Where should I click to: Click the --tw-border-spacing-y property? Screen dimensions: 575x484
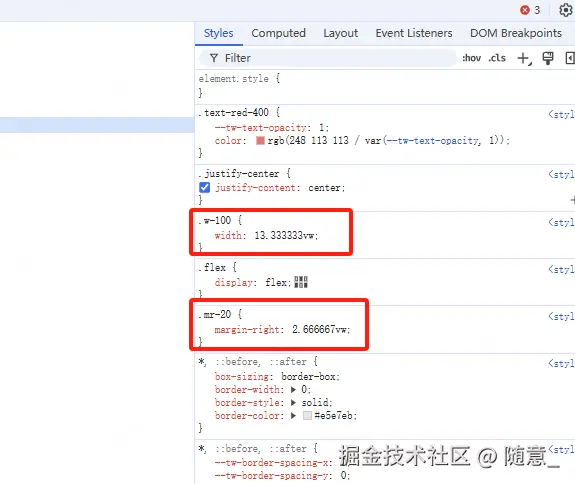pyautogui.click(x=273, y=476)
